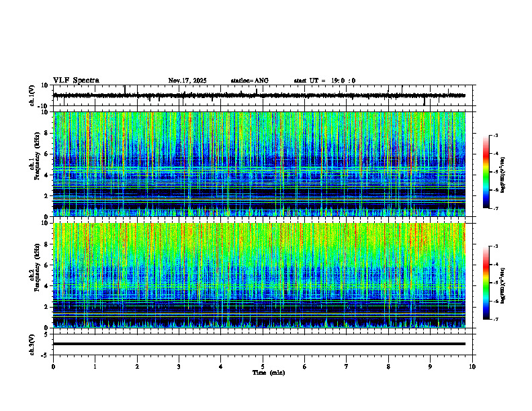The width and height of the screenshot is (532, 411).
Task: Select the date text "Nov.17, 2025"
Action: pos(187,81)
